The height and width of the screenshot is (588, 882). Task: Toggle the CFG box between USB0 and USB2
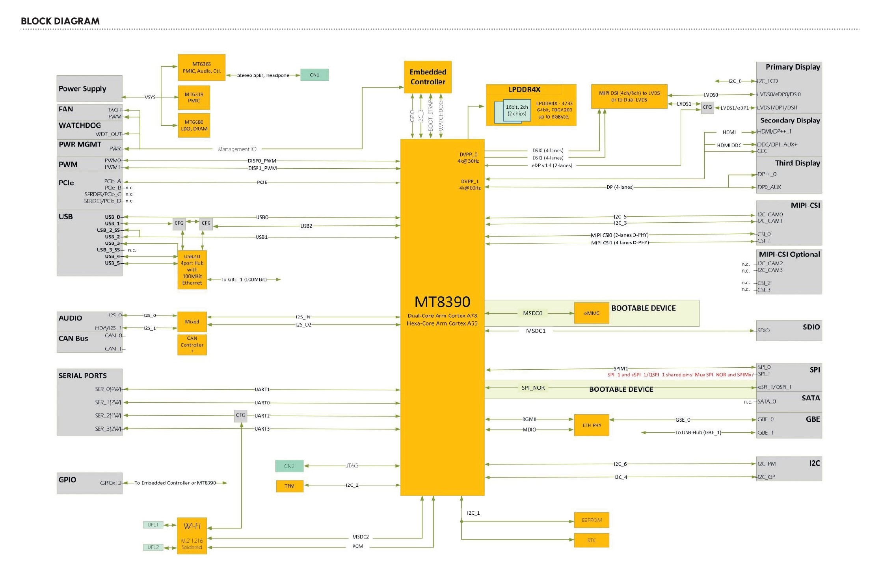coord(179,223)
